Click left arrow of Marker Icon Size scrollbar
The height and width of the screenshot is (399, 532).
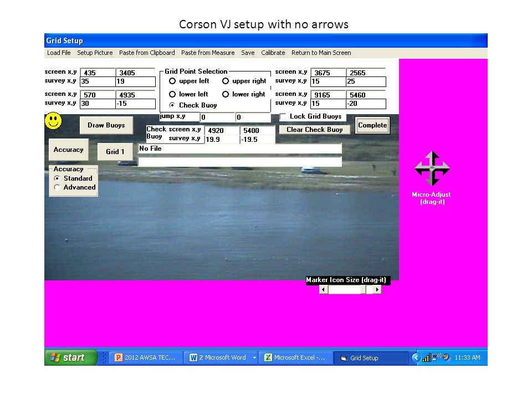pyautogui.click(x=323, y=289)
